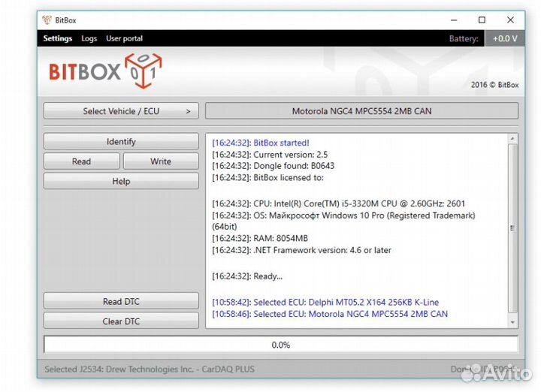Click log line 'Dongle found: B0643'

coord(273,166)
